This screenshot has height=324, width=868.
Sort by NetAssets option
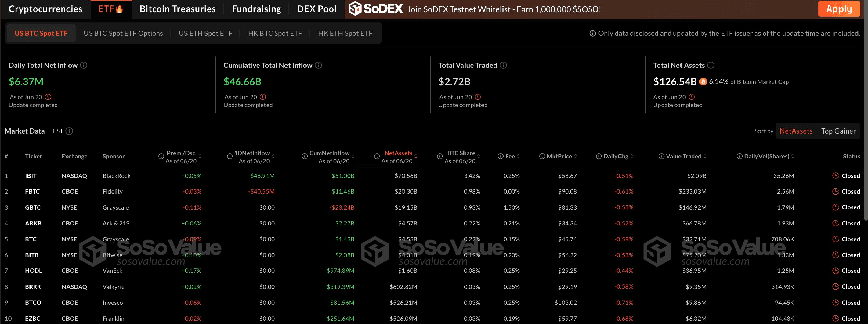click(796, 131)
